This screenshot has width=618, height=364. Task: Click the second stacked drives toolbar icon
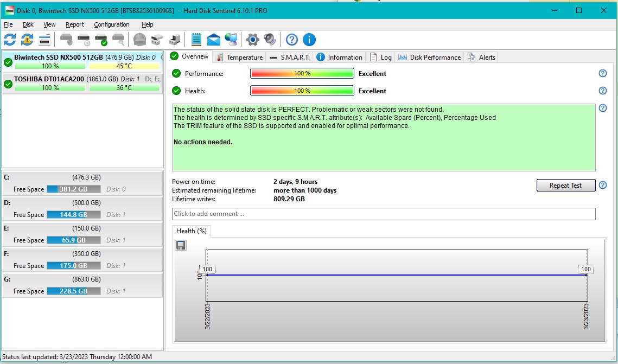pyautogui.click(x=174, y=40)
